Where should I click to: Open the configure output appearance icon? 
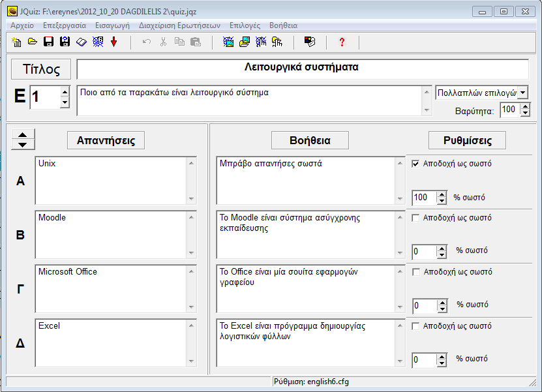[310, 42]
